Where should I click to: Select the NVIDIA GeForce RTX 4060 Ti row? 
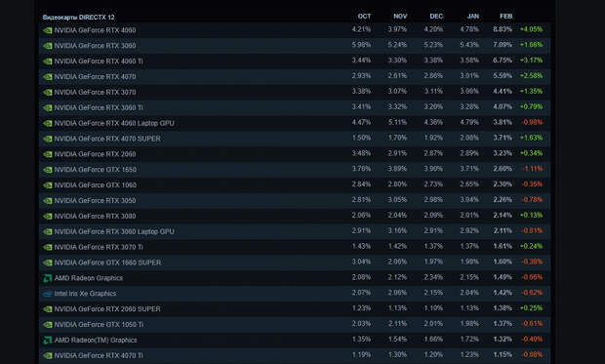tap(295, 61)
